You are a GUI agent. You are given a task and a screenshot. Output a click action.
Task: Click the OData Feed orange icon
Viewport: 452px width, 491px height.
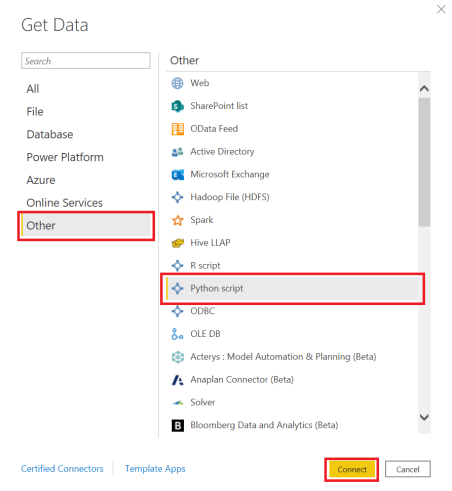pyautogui.click(x=177, y=129)
